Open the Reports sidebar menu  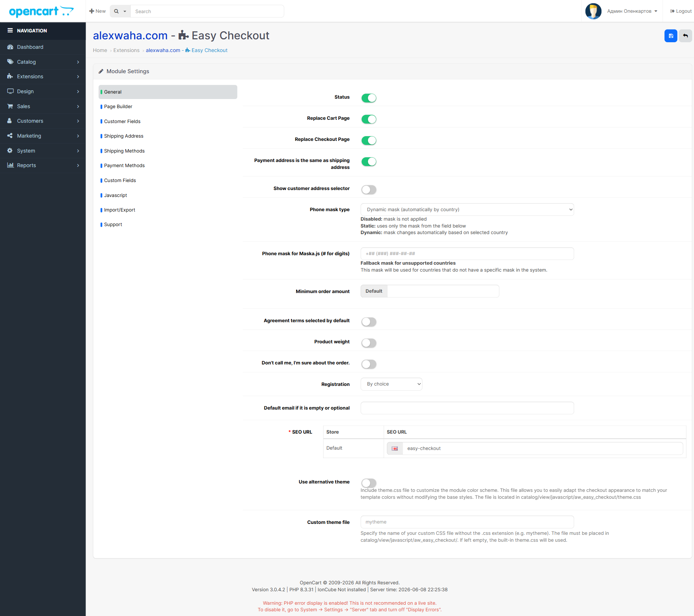coord(43,165)
